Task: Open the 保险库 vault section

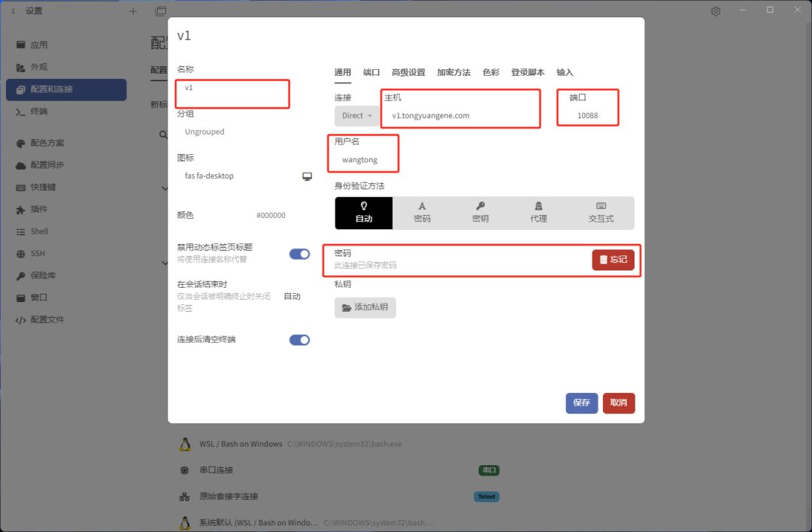Action: [x=66, y=275]
